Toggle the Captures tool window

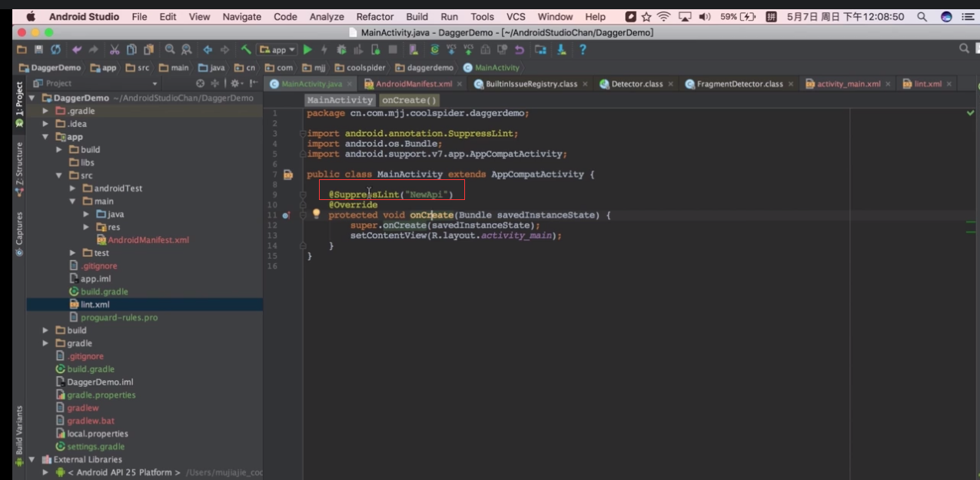point(19,234)
